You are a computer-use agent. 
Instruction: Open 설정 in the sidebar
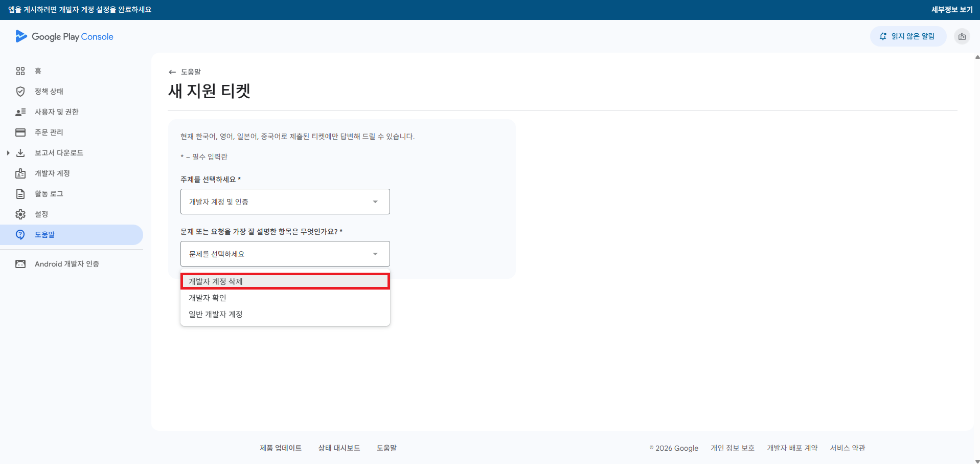(72, 214)
